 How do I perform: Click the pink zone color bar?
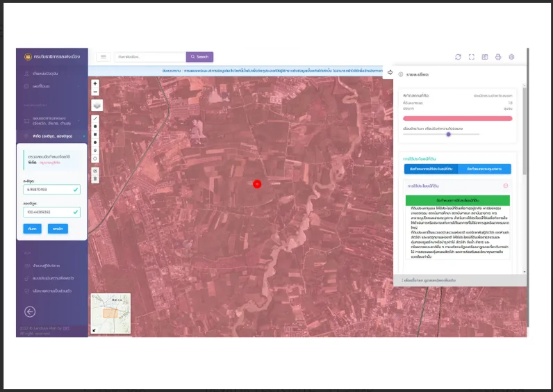457,119
